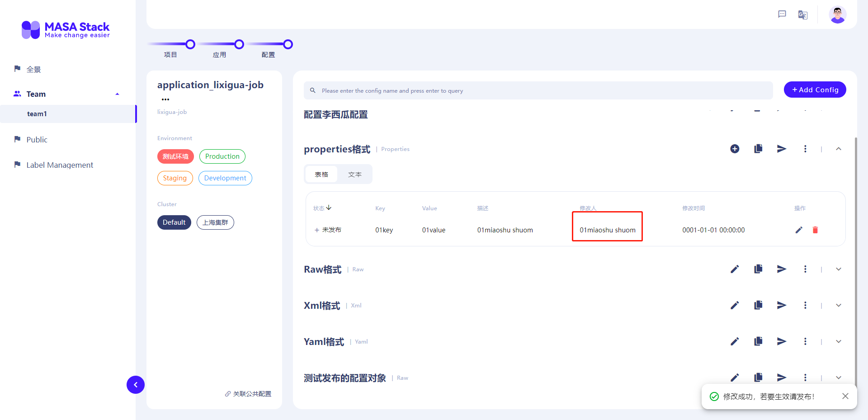Expand the Xml格式 section
The width and height of the screenshot is (868, 420).
(839, 305)
